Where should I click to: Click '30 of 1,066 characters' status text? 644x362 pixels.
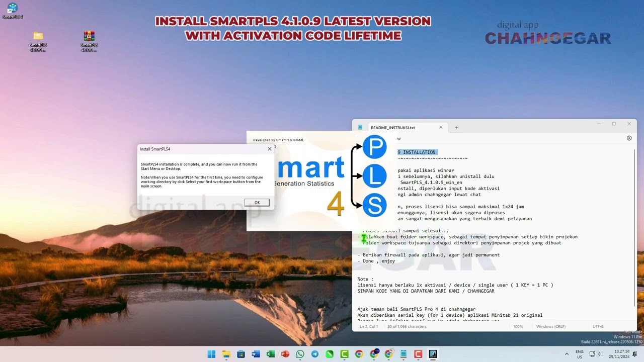(x=407, y=326)
